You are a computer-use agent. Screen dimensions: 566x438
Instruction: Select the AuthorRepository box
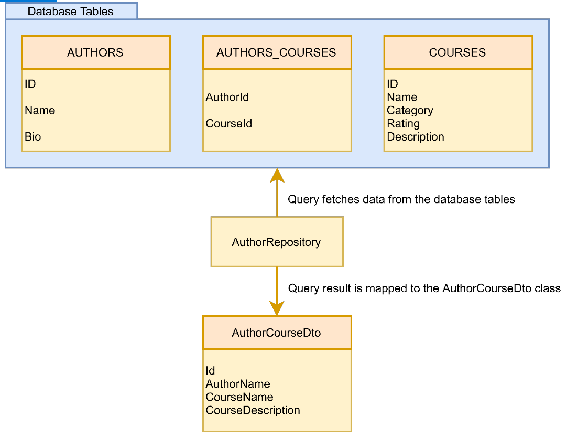click(x=277, y=242)
